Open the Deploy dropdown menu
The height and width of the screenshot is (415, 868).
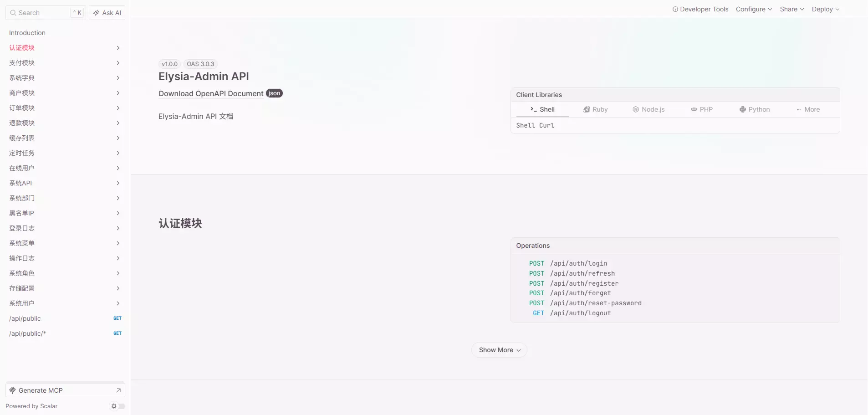click(x=825, y=9)
